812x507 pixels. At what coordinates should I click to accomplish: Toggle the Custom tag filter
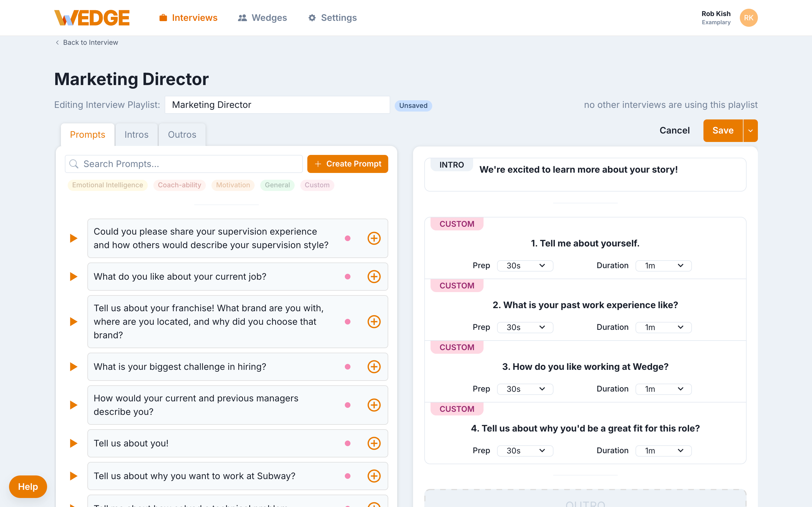317,185
